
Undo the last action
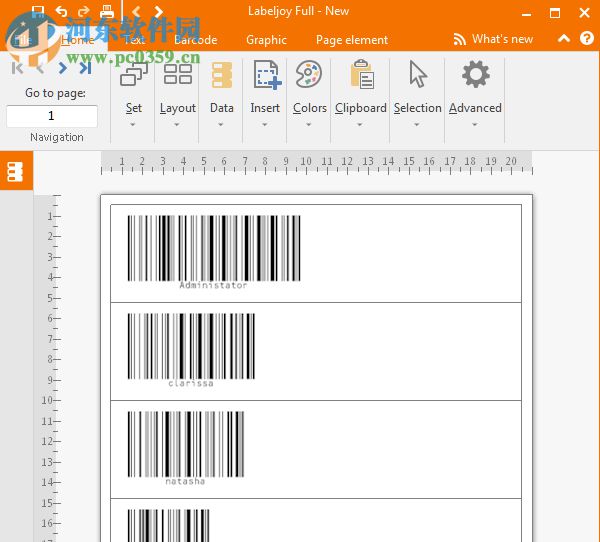pos(61,11)
